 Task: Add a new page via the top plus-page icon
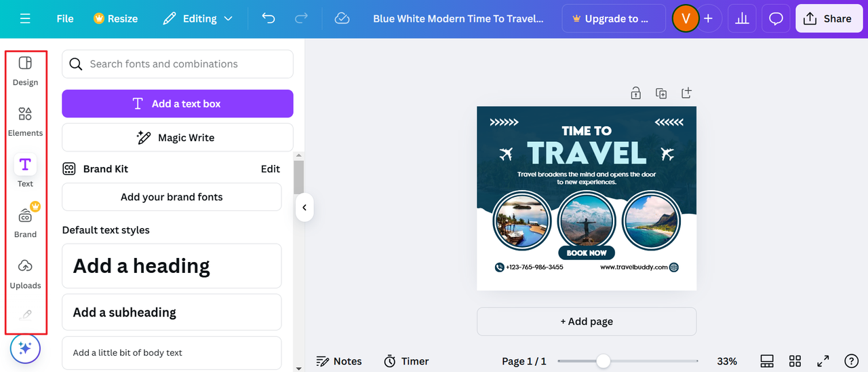coord(687,92)
